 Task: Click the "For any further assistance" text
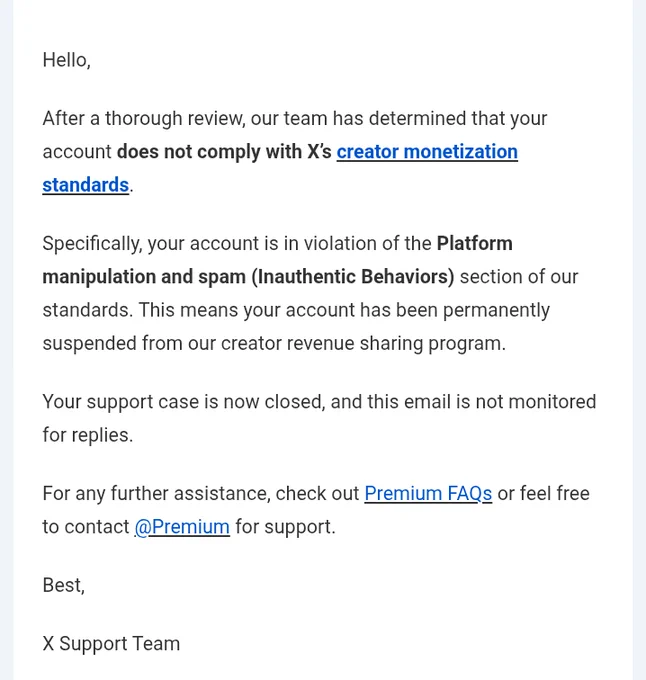(157, 494)
